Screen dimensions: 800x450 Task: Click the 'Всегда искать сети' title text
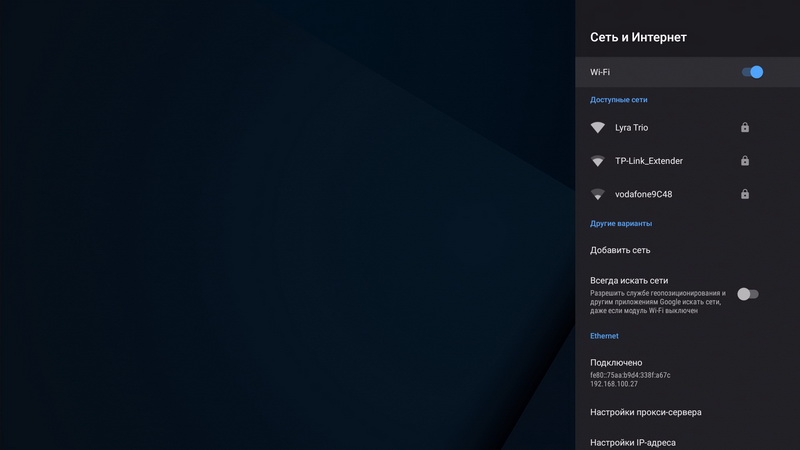(629, 281)
